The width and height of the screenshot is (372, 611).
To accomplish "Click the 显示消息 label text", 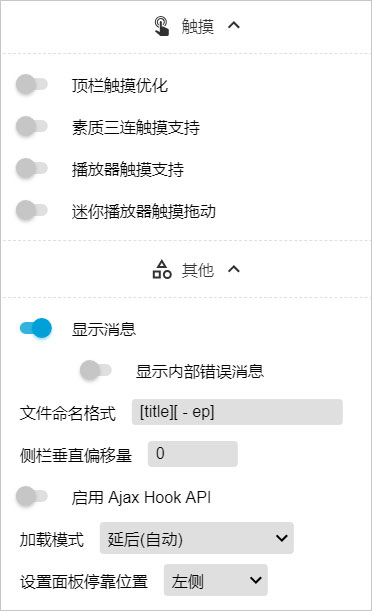I will (x=104, y=329).
